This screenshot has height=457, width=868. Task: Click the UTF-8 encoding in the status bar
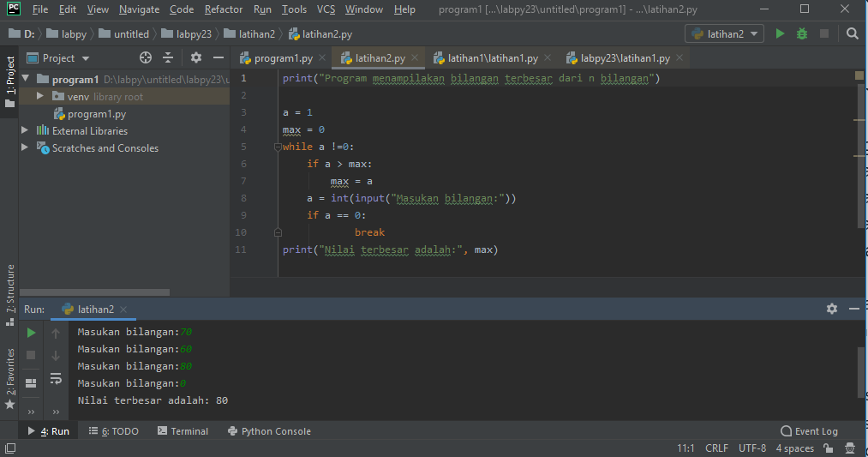(752, 448)
